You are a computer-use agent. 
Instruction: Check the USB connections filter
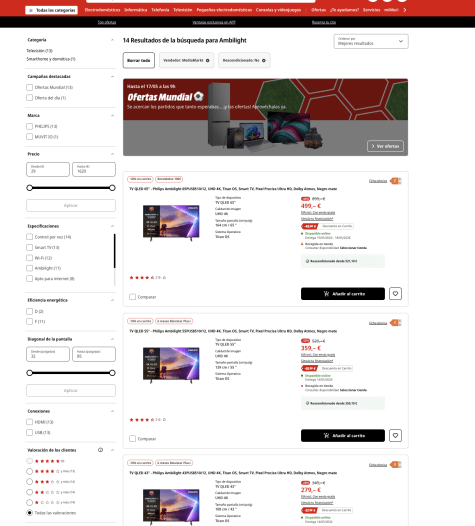pos(30,432)
